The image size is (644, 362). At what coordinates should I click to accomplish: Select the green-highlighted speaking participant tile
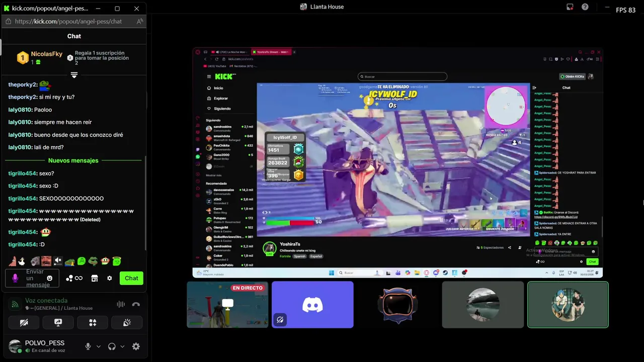(568, 305)
